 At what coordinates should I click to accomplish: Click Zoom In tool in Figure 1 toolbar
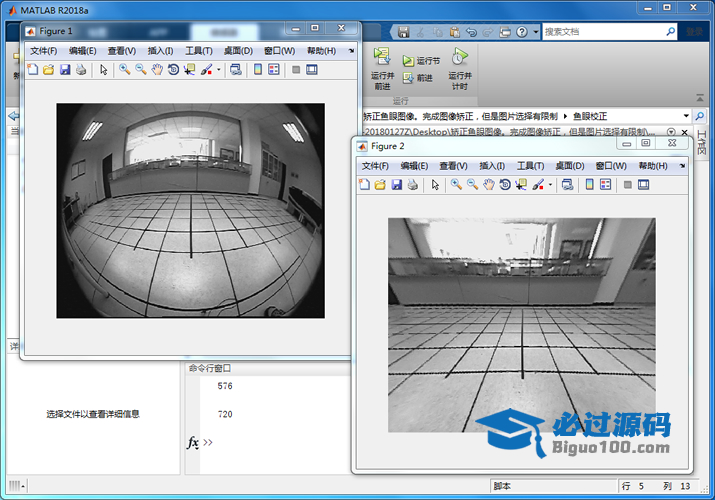[x=124, y=70]
